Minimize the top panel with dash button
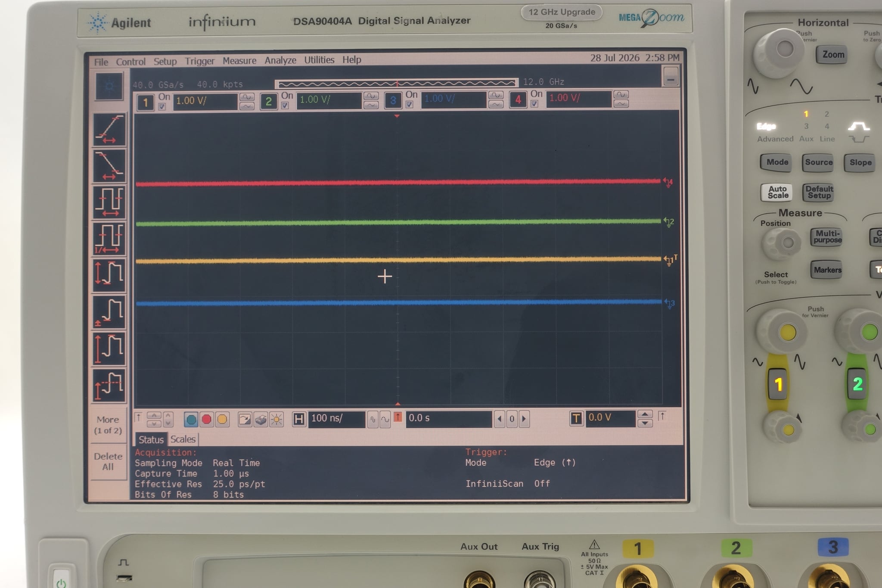This screenshot has height=588, width=882. pyautogui.click(x=670, y=76)
